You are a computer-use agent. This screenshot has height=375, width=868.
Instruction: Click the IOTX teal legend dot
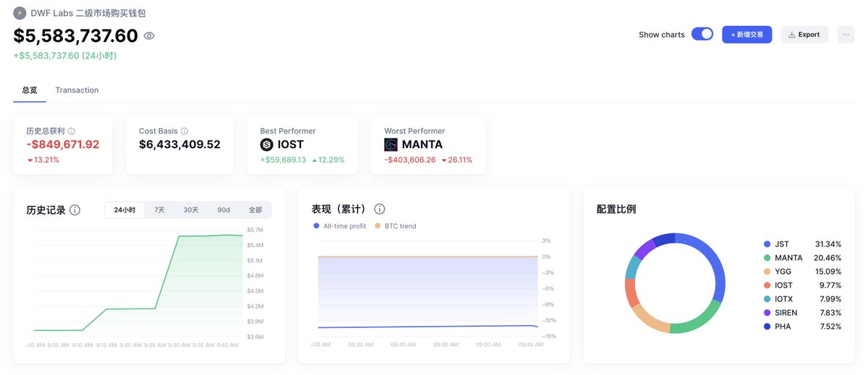coord(767,299)
